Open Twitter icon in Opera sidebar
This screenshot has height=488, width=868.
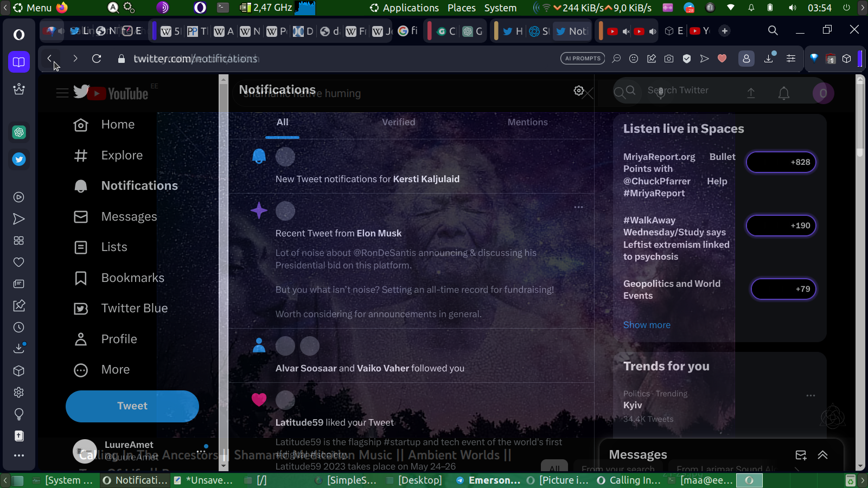(x=19, y=159)
